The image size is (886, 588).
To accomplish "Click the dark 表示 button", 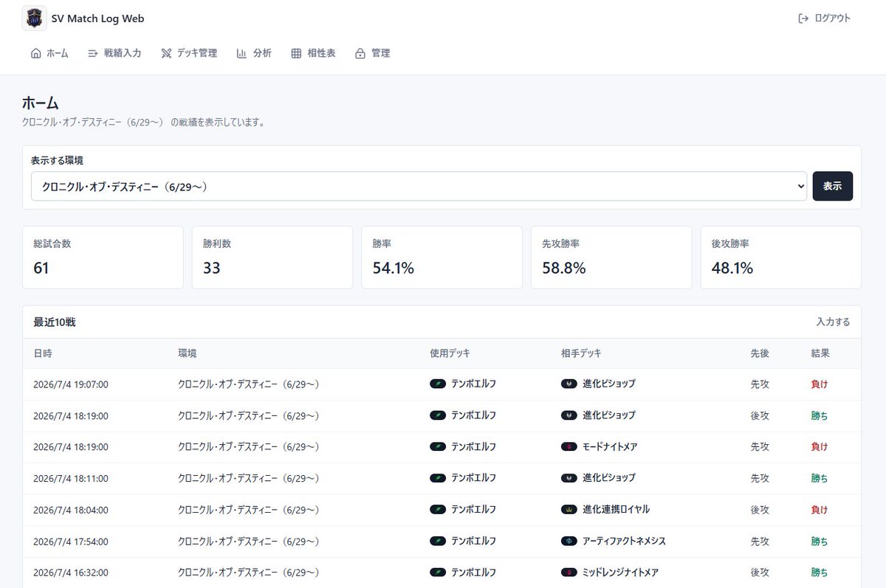I will tap(833, 187).
